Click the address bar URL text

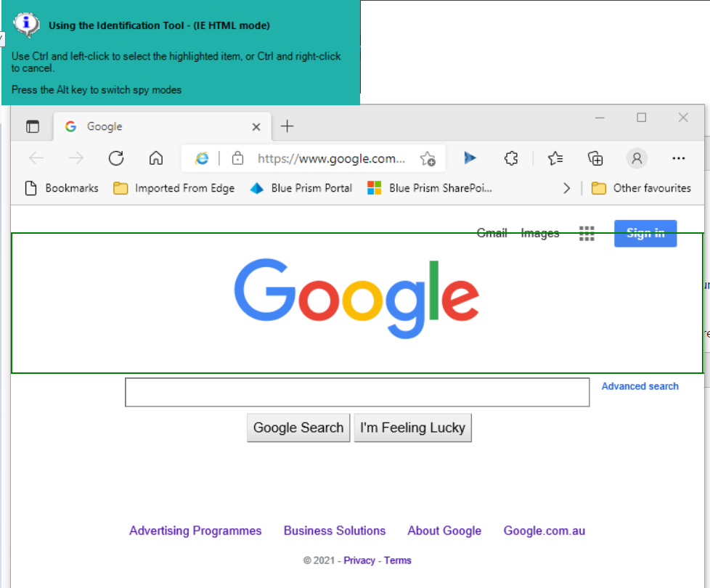click(x=331, y=158)
